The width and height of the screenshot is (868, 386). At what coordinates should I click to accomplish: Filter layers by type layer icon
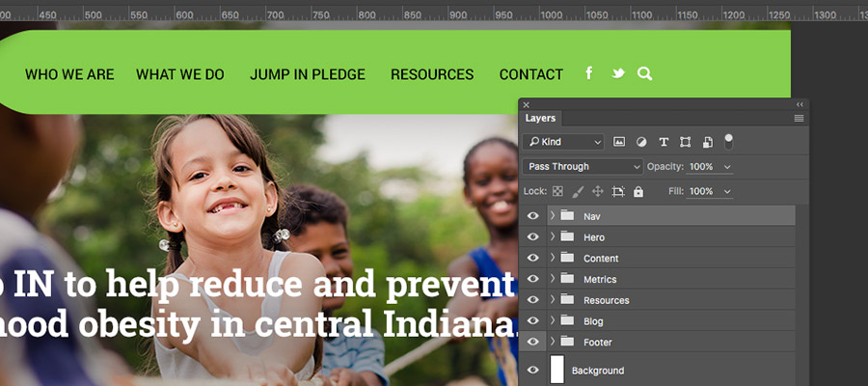click(664, 142)
